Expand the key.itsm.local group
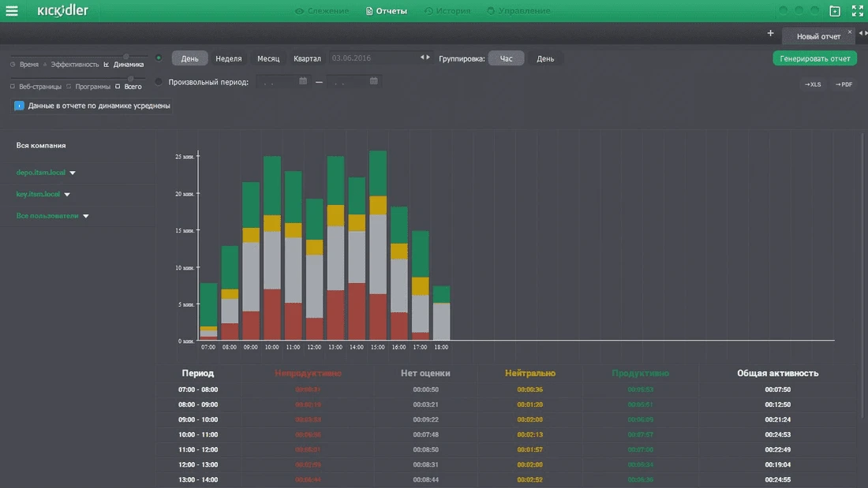 click(x=67, y=195)
